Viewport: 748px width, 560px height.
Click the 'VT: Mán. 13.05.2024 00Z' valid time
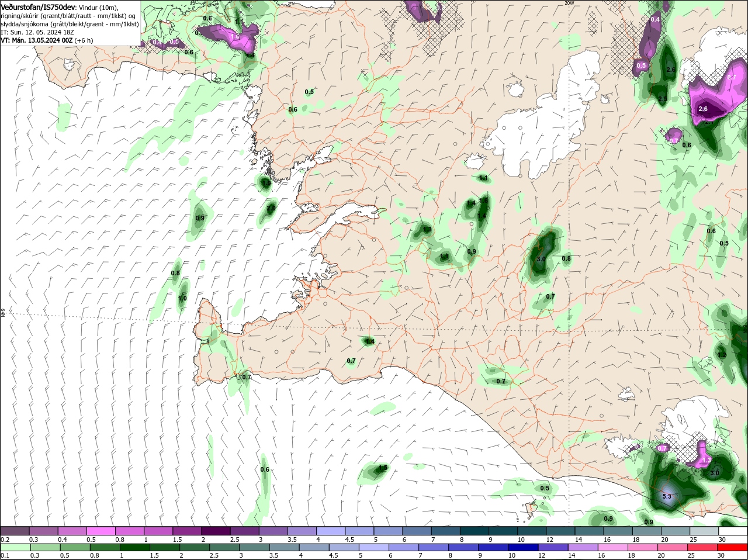(36, 40)
